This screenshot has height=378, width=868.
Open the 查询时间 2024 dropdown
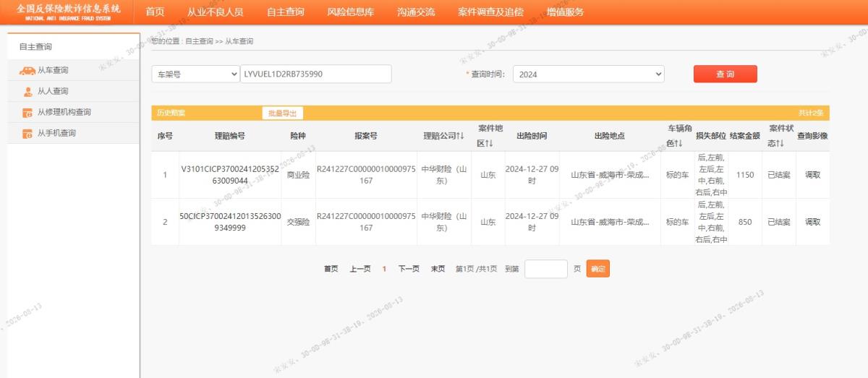pyautogui.click(x=588, y=74)
